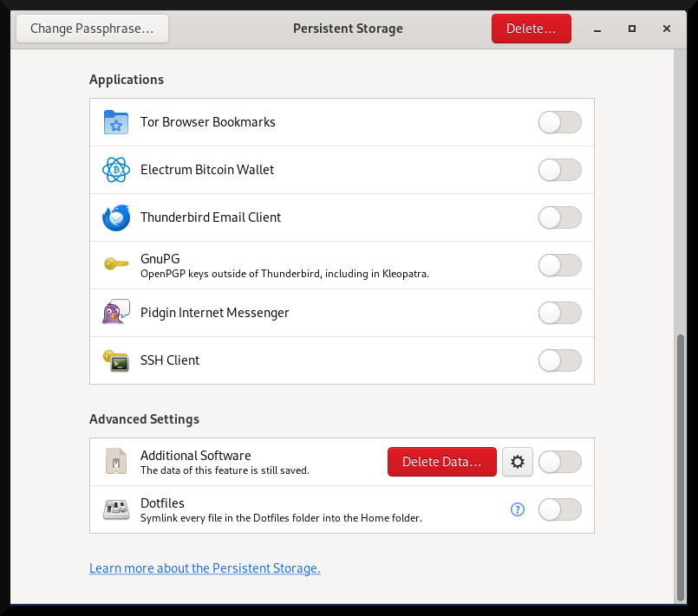This screenshot has width=698, height=616.
Task: Click the GnuPG golden key icon
Action: pos(115,264)
